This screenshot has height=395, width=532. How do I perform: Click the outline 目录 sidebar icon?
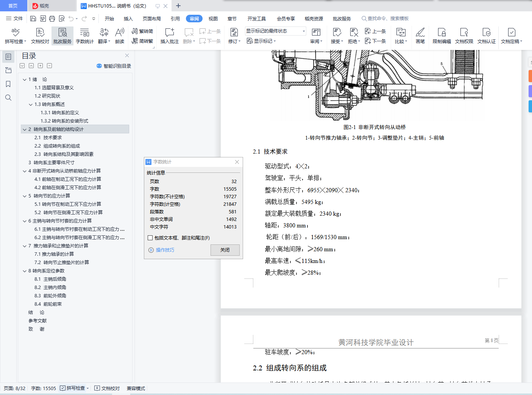tap(8, 57)
